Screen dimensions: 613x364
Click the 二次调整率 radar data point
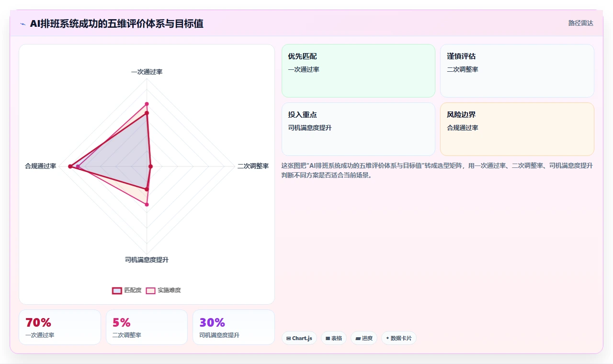(150, 166)
